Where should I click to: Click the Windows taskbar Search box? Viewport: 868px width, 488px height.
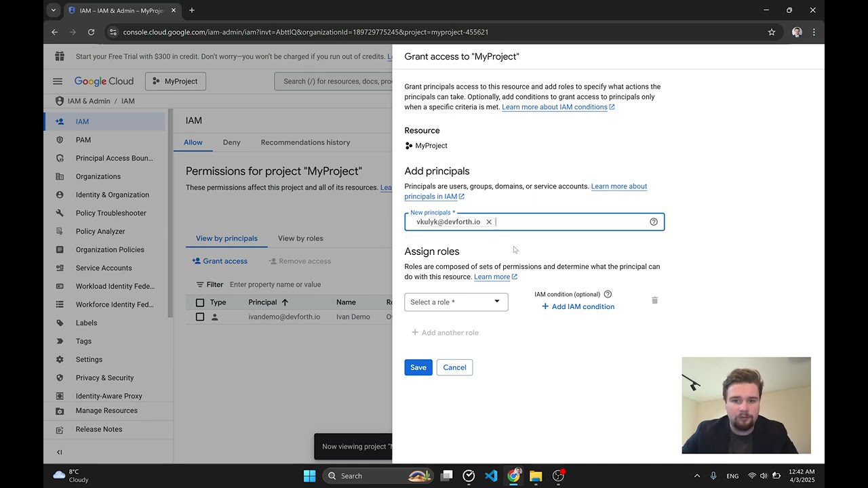coord(377,476)
